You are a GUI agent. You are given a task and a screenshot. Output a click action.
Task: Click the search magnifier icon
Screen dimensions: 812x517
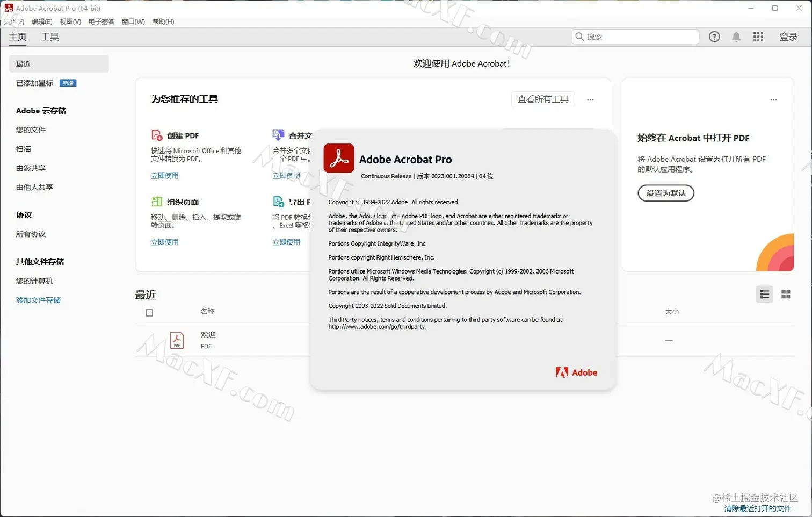point(579,37)
